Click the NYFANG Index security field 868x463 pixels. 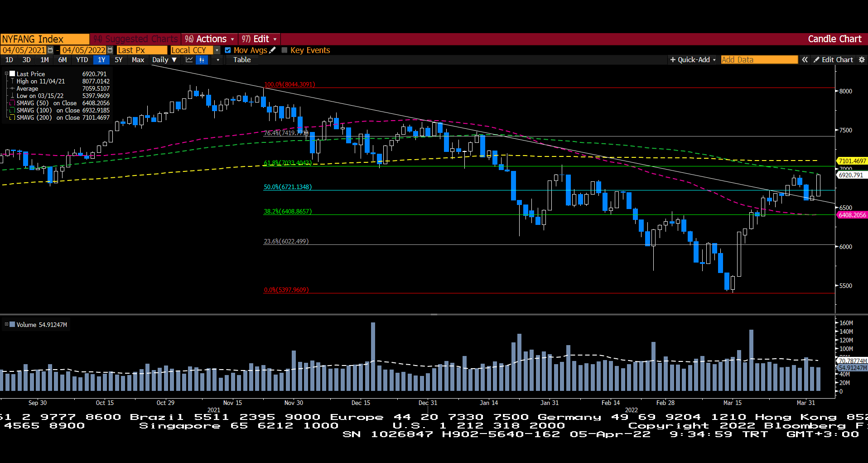coord(45,39)
